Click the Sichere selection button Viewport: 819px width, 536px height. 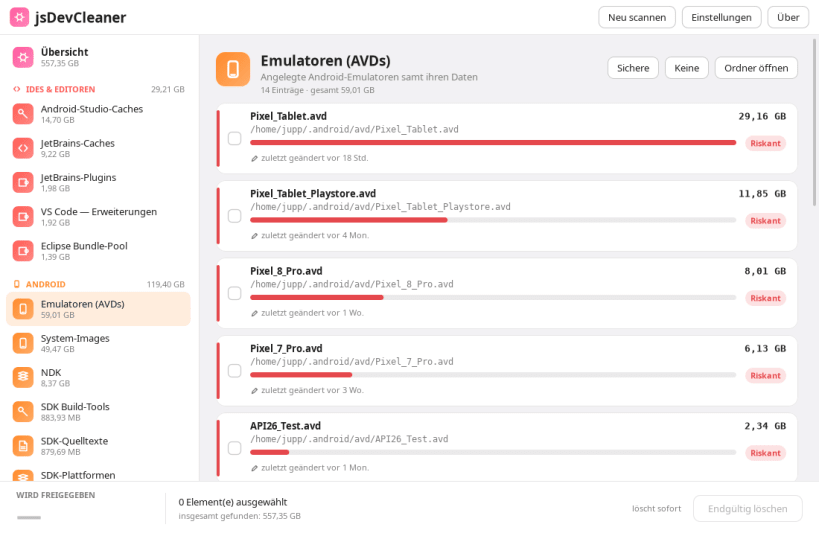(633, 68)
